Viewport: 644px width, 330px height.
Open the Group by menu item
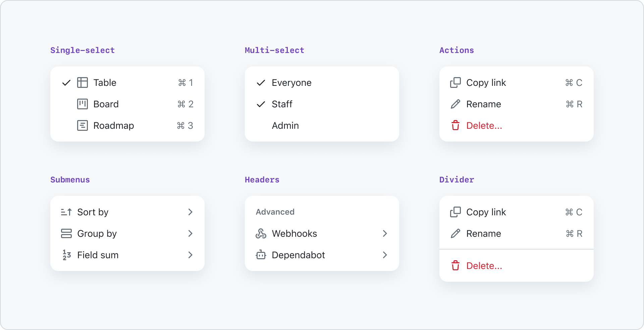point(127,233)
